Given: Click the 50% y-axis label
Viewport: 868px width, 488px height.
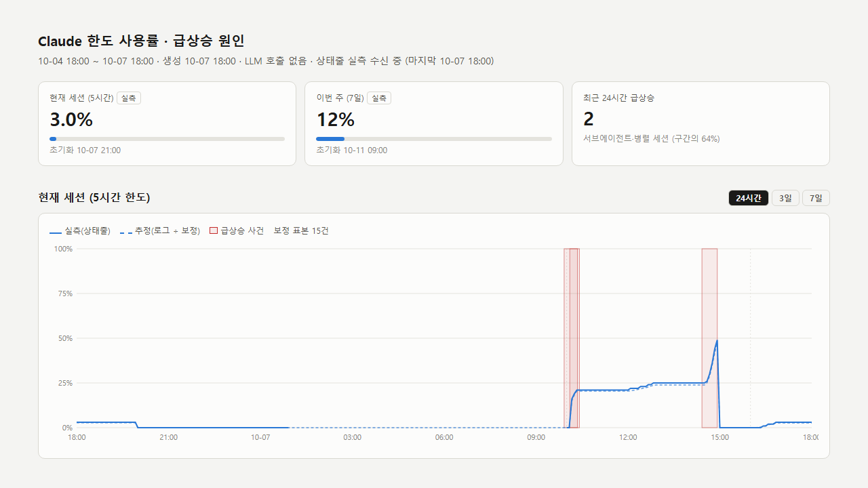Looking at the screenshot, I should point(65,338).
